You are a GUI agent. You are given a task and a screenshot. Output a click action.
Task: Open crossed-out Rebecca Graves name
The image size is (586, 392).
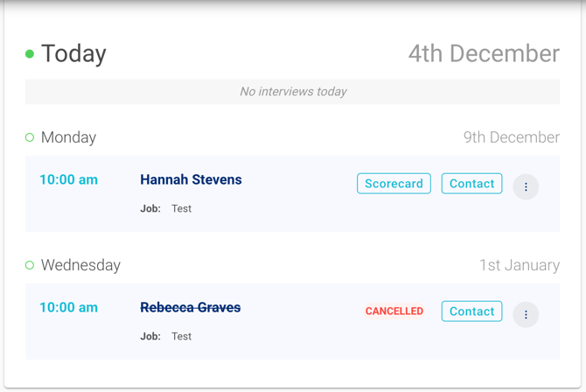190,307
